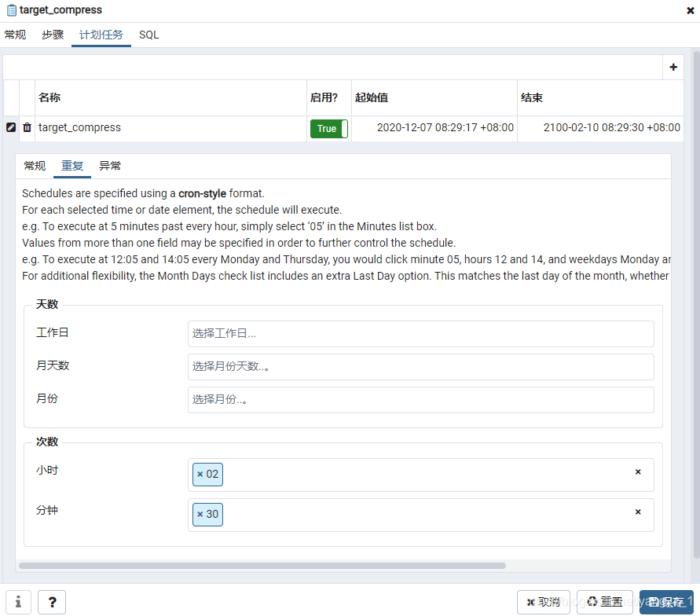Switch to the top 常规 tab

coord(15,35)
